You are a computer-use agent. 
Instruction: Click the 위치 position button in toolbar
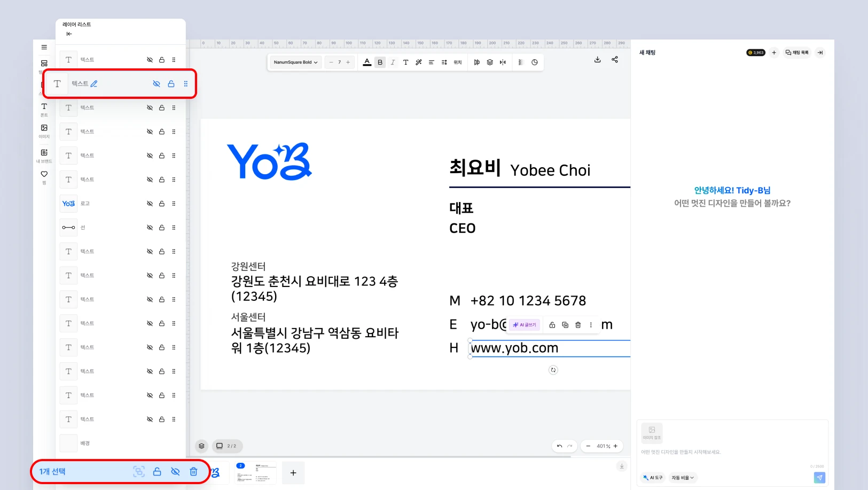click(458, 63)
